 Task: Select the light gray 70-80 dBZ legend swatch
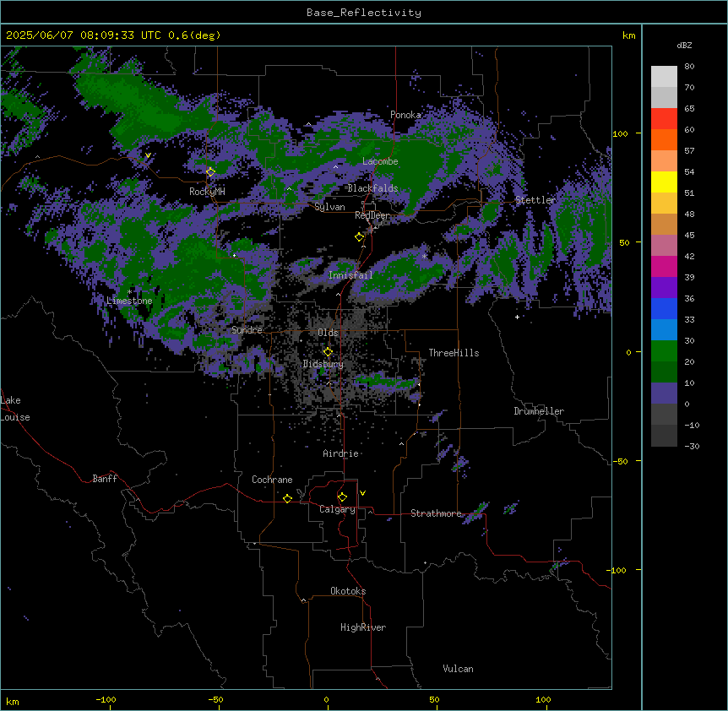tap(664, 77)
